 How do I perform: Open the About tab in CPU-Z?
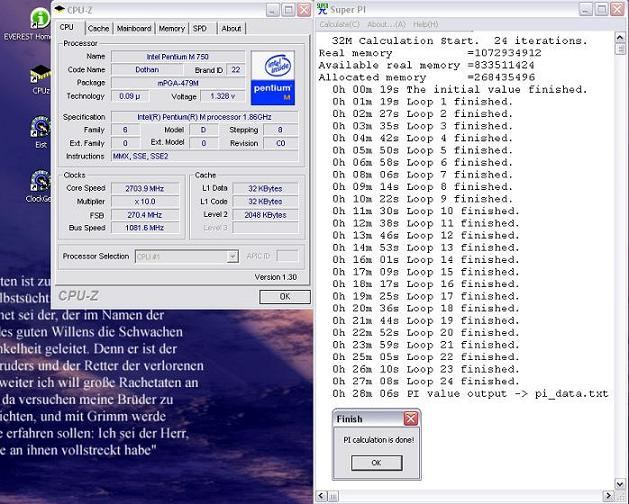point(231,28)
